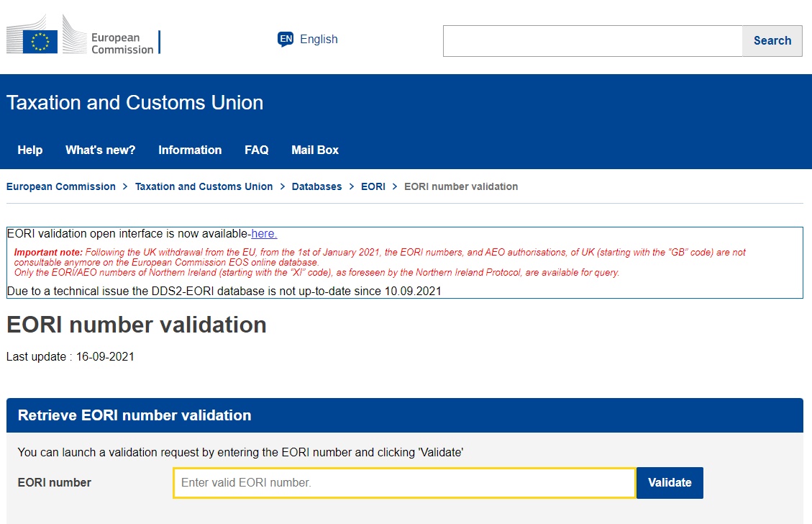Click the EN language icon

click(x=286, y=40)
